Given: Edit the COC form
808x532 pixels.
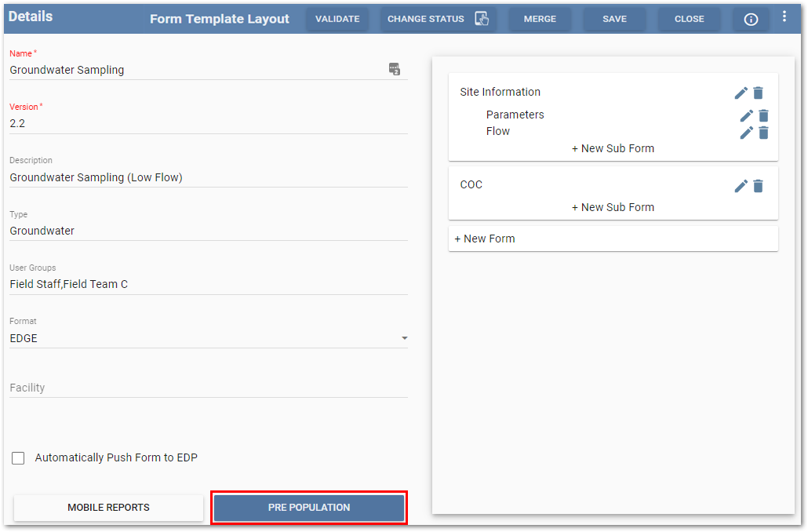Looking at the screenshot, I should 741,186.
